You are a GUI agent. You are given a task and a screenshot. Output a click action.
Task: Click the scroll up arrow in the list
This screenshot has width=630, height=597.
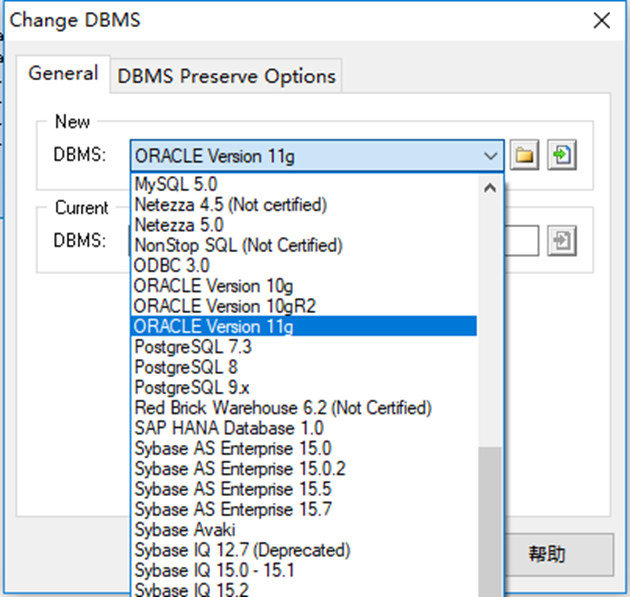(x=490, y=188)
